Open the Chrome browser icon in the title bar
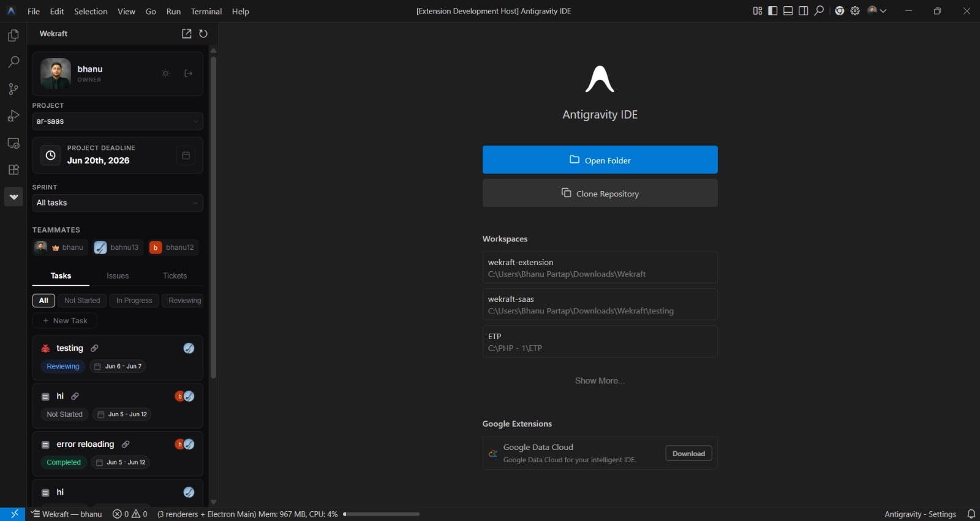The image size is (980, 521). click(x=839, y=11)
